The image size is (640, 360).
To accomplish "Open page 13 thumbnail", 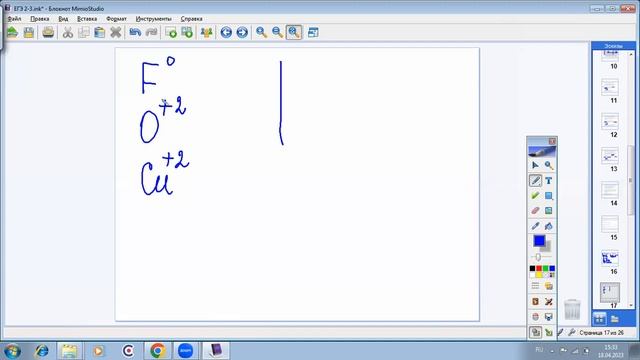I will point(611,156).
